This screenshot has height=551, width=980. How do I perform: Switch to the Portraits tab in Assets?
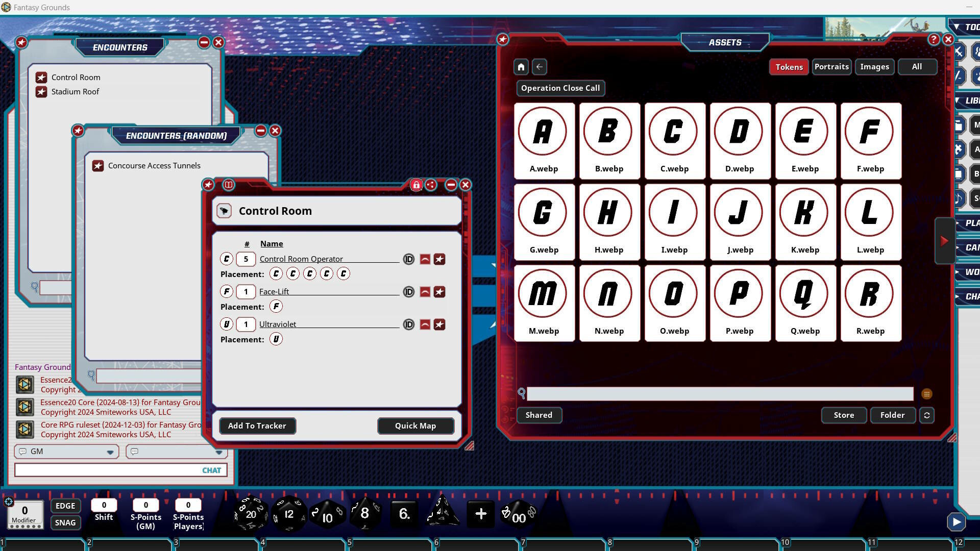pos(831,66)
